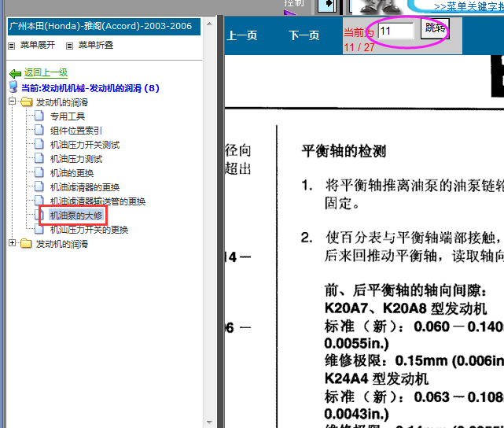The image size is (504, 428).
Task: Click the 广州本田(Honda)-雅阁(Accord)-2003-2006 title bar
Action: (x=104, y=27)
